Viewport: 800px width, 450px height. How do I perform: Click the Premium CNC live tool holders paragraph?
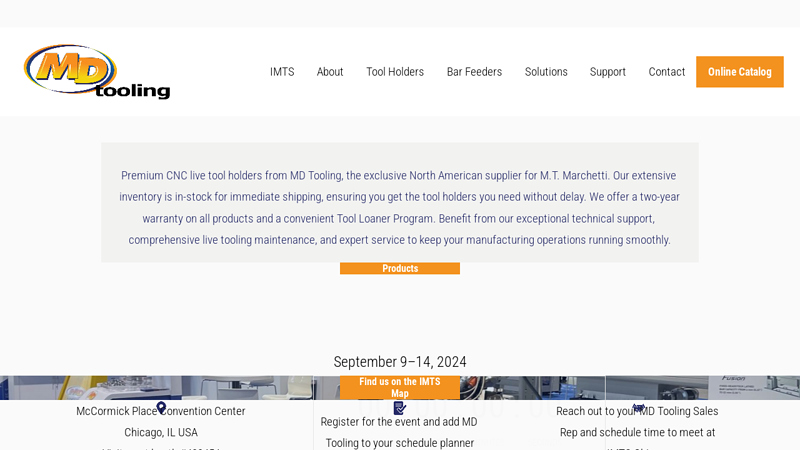399,208
